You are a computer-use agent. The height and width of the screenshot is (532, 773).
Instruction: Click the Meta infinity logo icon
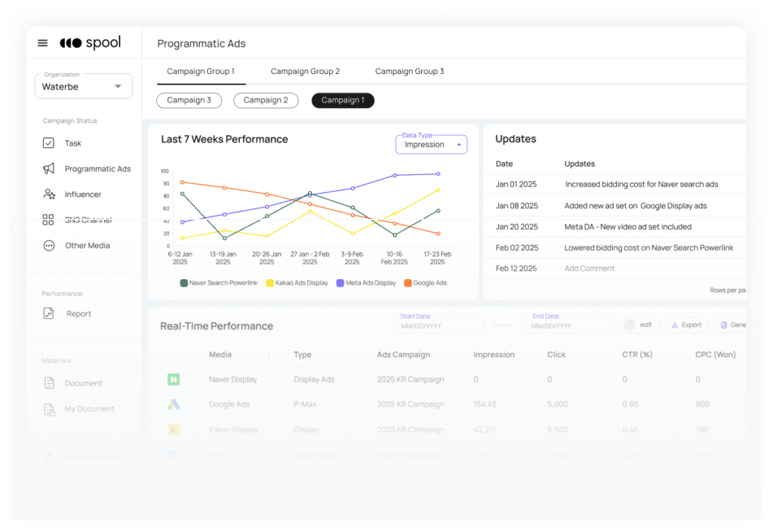(x=174, y=455)
